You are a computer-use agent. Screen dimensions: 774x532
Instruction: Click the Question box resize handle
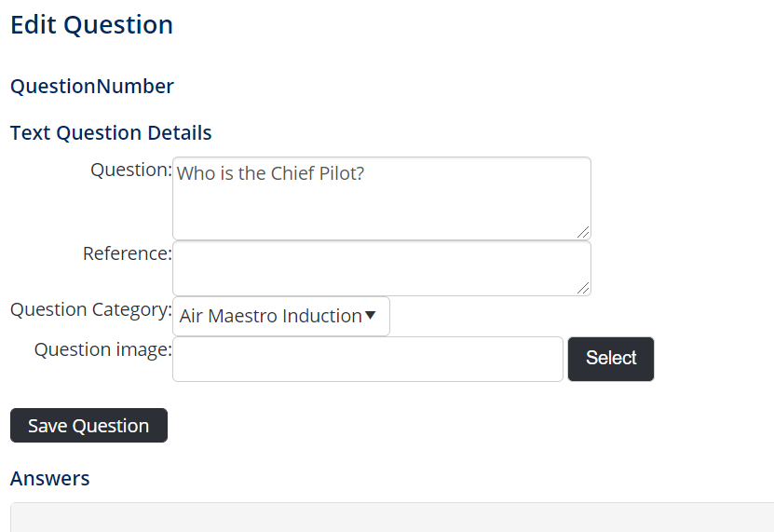coord(583,232)
